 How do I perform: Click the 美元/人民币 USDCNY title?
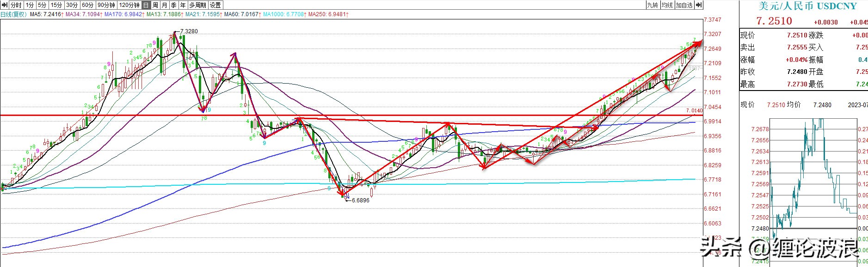coord(807,6)
